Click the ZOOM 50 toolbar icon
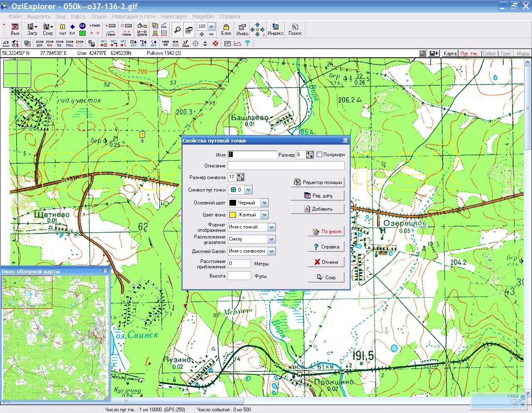 (59, 43)
